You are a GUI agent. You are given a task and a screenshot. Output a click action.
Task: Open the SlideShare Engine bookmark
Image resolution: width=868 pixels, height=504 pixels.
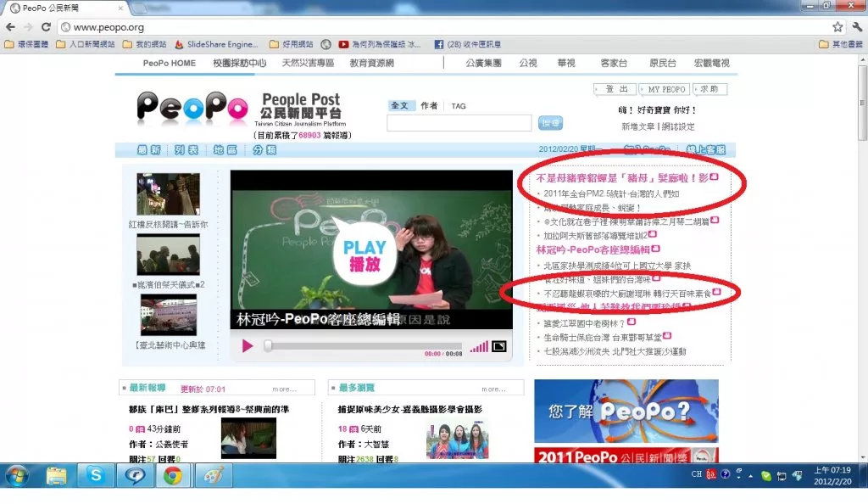pyautogui.click(x=216, y=44)
